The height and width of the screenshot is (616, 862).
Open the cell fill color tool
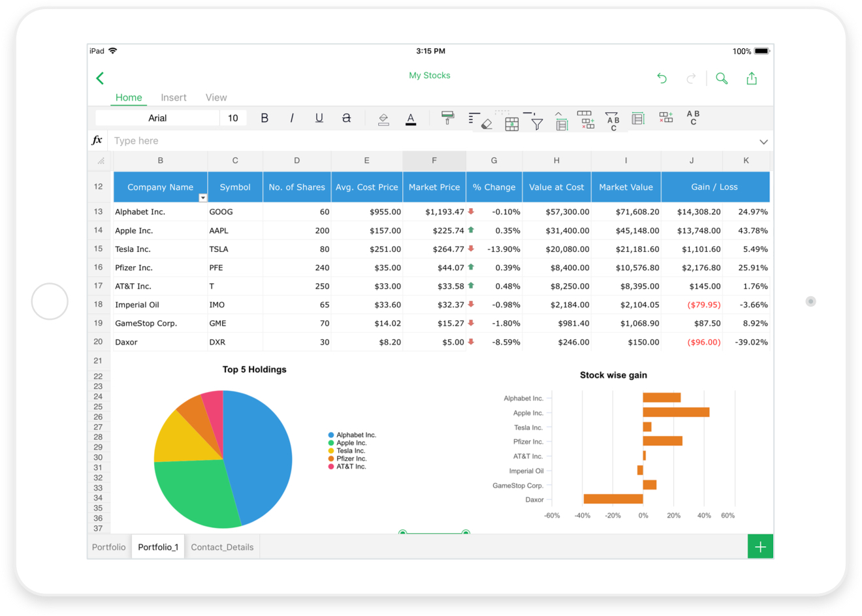point(383,119)
